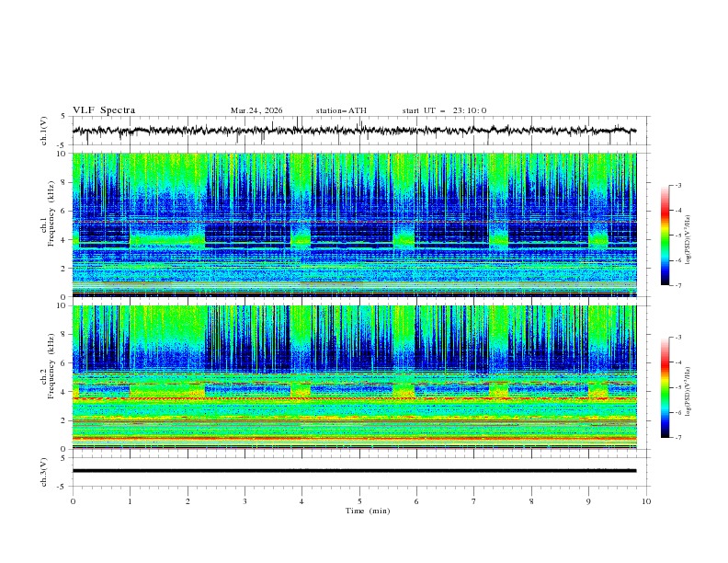The height and width of the screenshot is (563, 728).
Task: Click the ch.2 spectrogram color scale bar
Action: tap(665, 387)
